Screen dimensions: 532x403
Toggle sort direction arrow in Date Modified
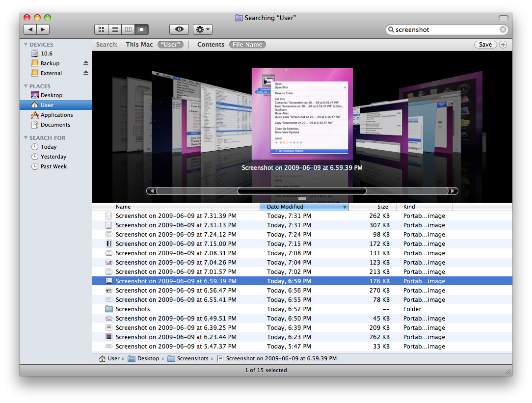pyautogui.click(x=345, y=207)
